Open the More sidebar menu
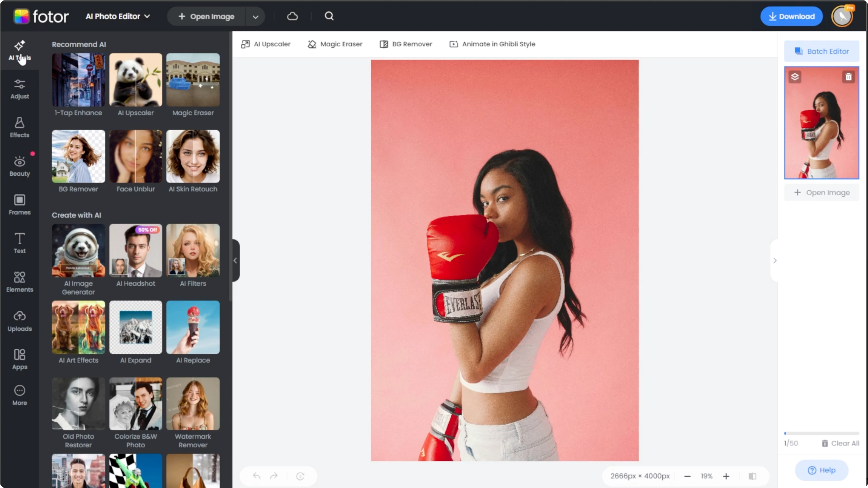868x488 pixels. 20,395
